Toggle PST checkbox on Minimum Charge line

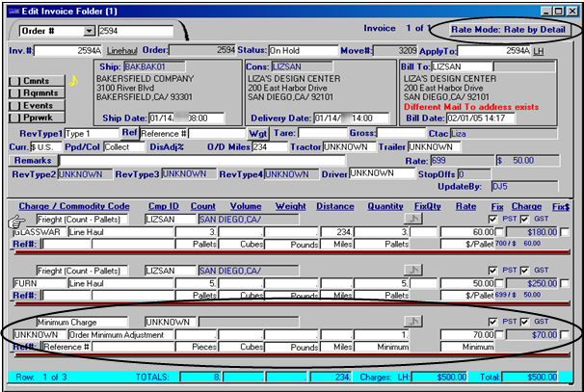(493, 321)
